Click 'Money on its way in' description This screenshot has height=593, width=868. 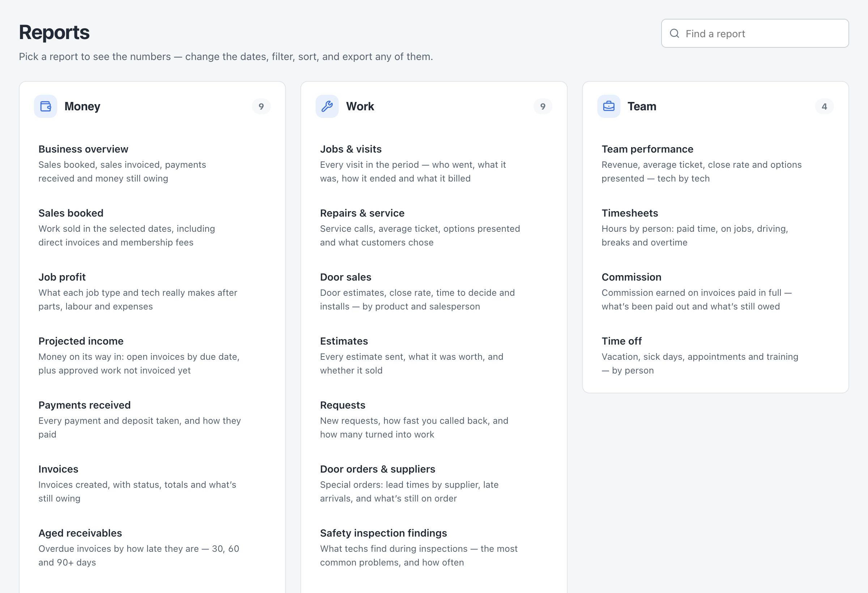[139, 363]
